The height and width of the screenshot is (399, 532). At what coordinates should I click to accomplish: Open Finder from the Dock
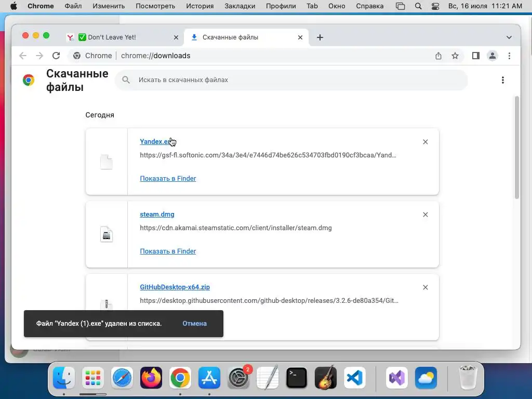64,378
